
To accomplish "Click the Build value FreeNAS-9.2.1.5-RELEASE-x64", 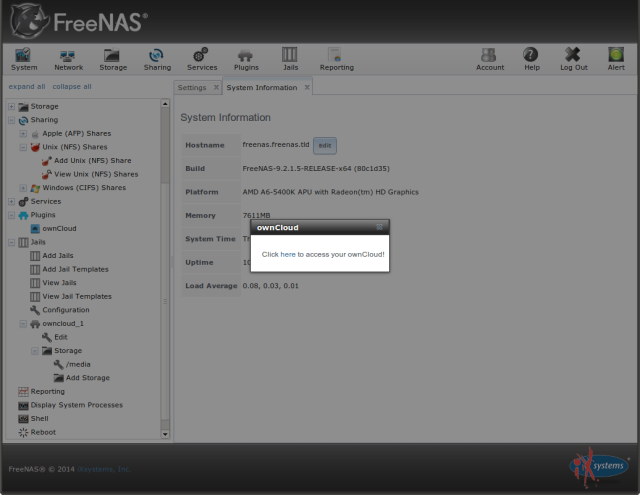I will (x=316, y=169).
